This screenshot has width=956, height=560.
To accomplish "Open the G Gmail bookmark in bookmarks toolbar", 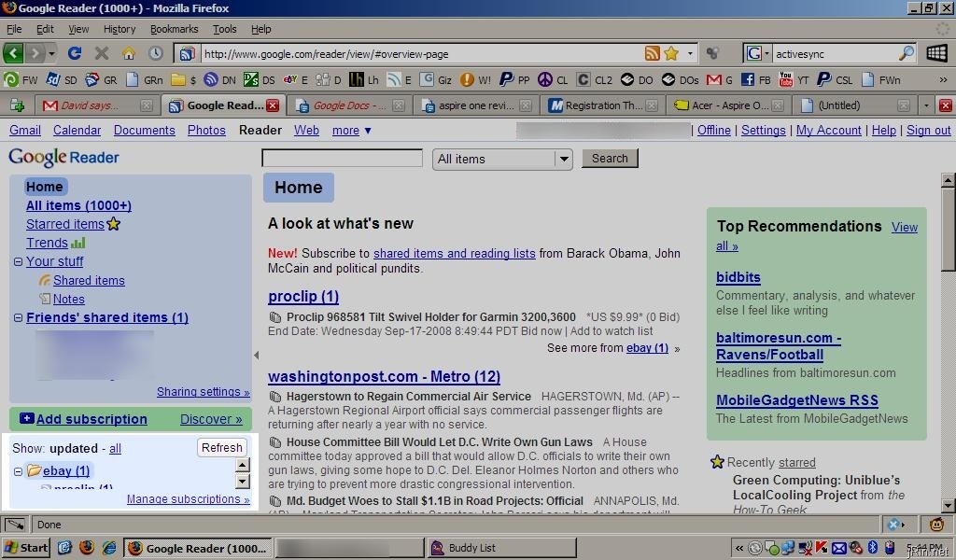I will click(720, 80).
